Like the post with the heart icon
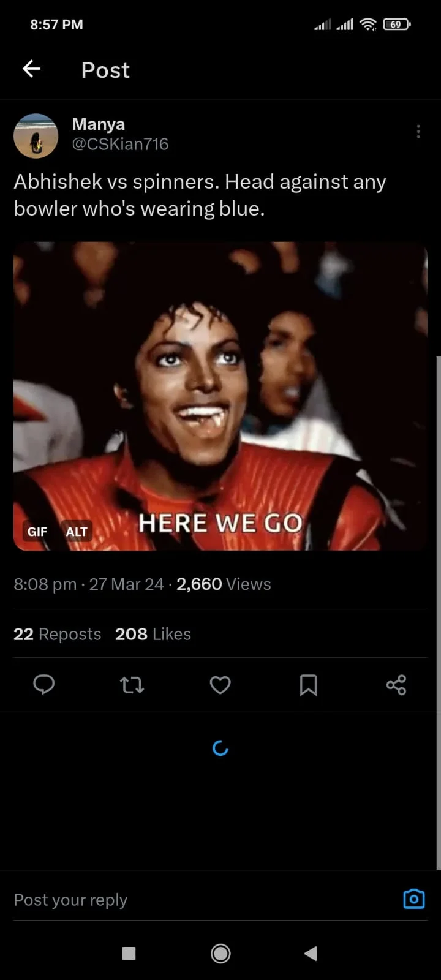 220,685
